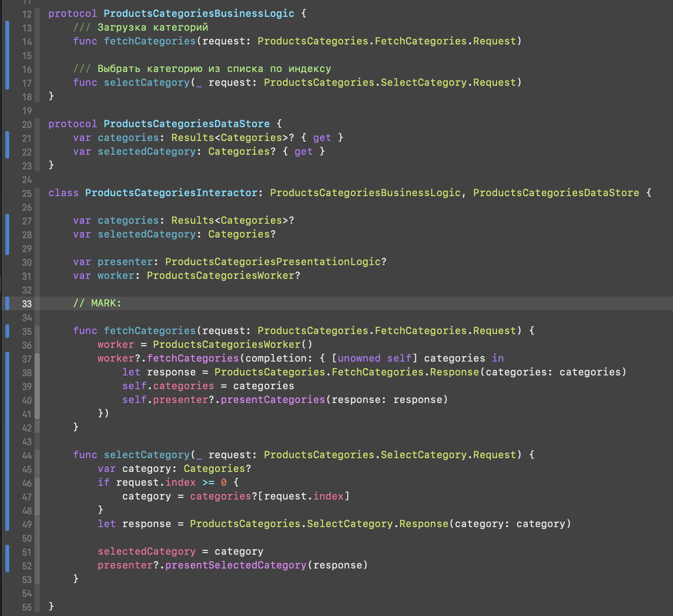The image size is (673, 616).
Task: Collapse fetchCategories function ribbon beside line 35
Action: 37,379
